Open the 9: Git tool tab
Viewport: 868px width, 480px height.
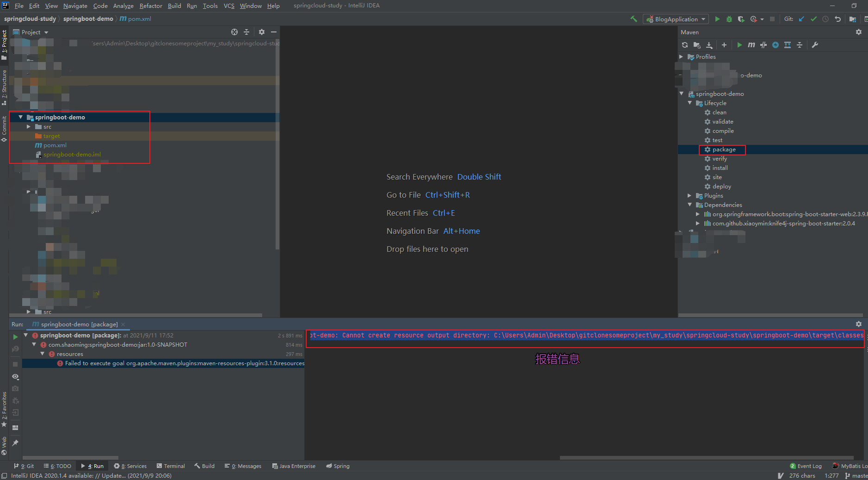coord(24,466)
